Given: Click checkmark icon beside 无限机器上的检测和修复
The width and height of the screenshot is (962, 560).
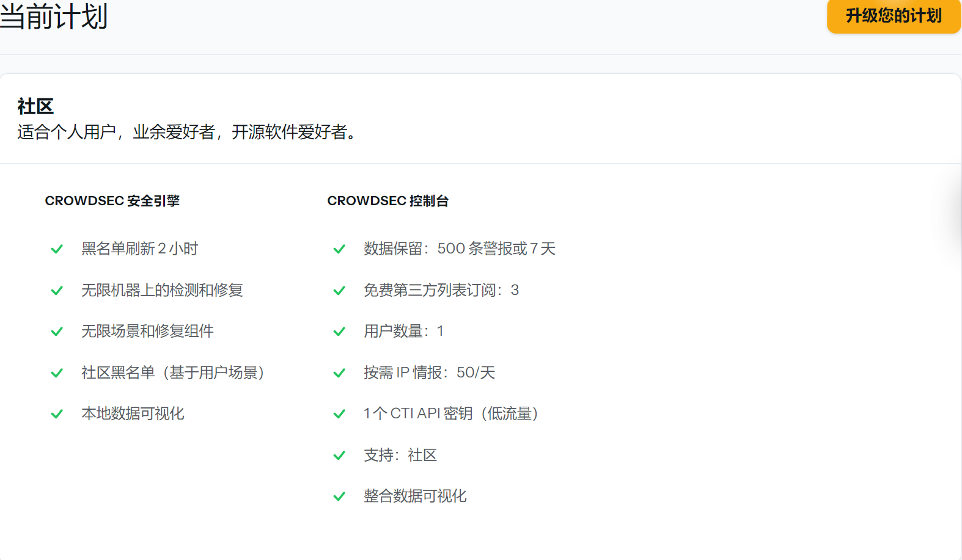Looking at the screenshot, I should 57,291.
